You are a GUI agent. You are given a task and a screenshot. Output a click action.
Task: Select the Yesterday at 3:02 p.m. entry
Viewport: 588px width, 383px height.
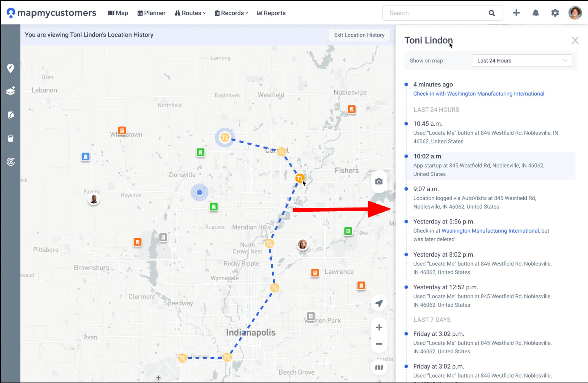pyautogui.click(x=490, y=263)
